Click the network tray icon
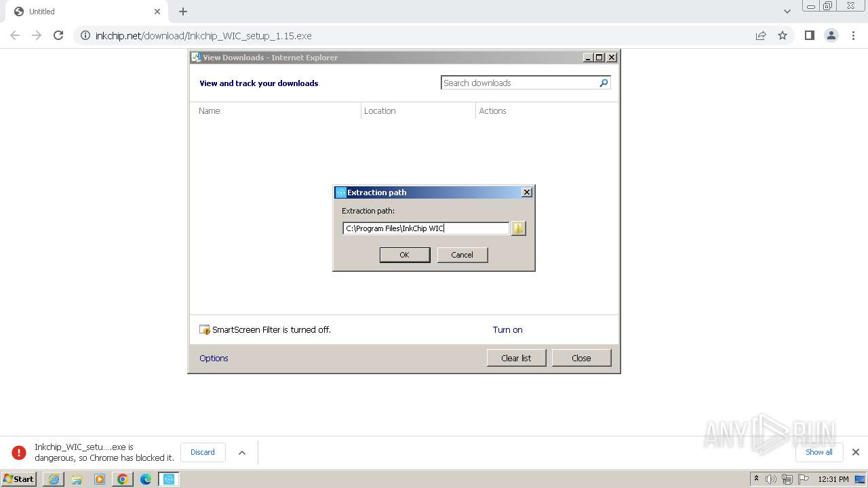Screen dimensions: 868x488 (x=787, y=479)
